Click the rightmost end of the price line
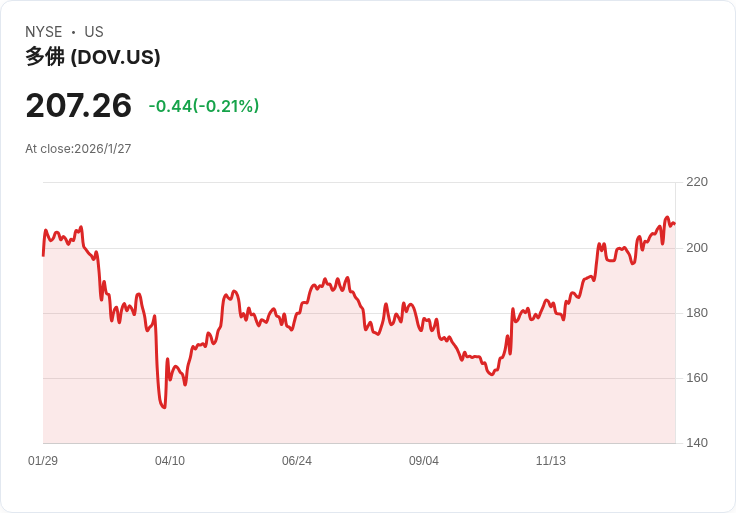736x513 pixels. 674,223
